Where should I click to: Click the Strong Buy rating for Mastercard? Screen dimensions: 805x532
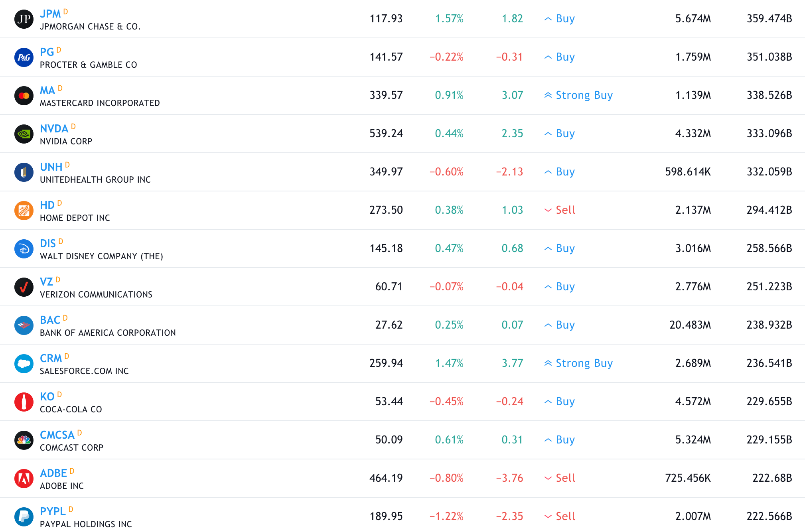pos(584,95)
